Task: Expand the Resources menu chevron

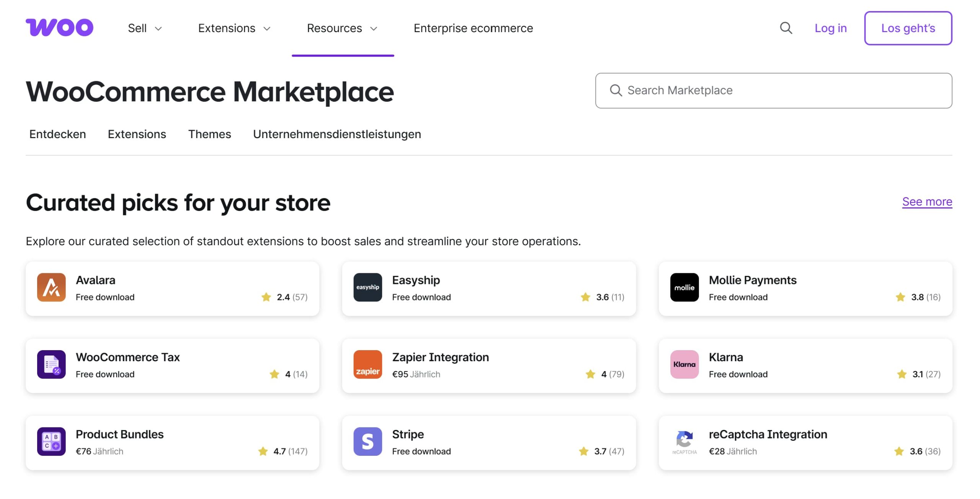Action: [374, 29]
